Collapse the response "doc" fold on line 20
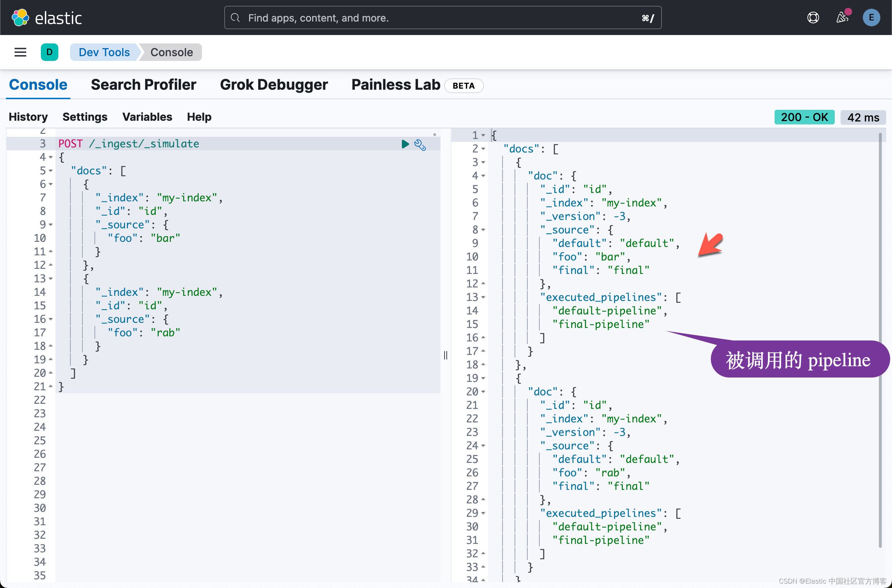The image size is (892, 588). coord(483,392)
